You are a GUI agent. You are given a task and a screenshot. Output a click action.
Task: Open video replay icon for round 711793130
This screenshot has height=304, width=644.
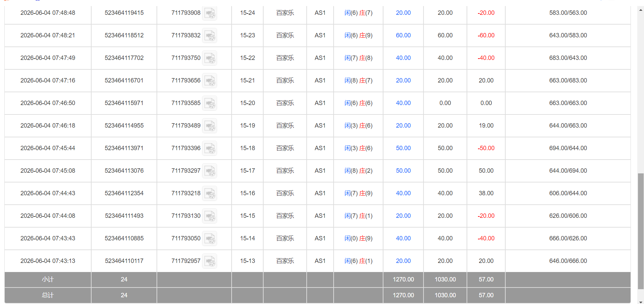pos(209,216)
